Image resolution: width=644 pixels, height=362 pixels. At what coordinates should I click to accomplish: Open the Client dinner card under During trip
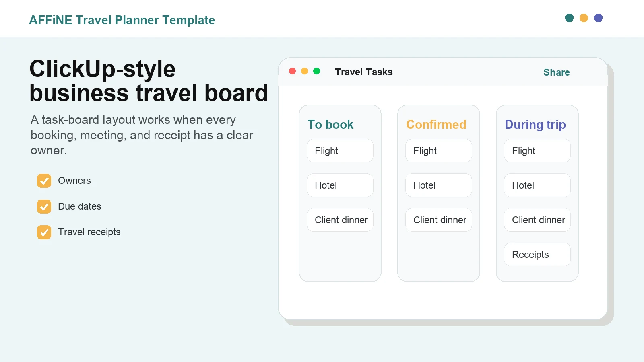[x=537, y=220]
